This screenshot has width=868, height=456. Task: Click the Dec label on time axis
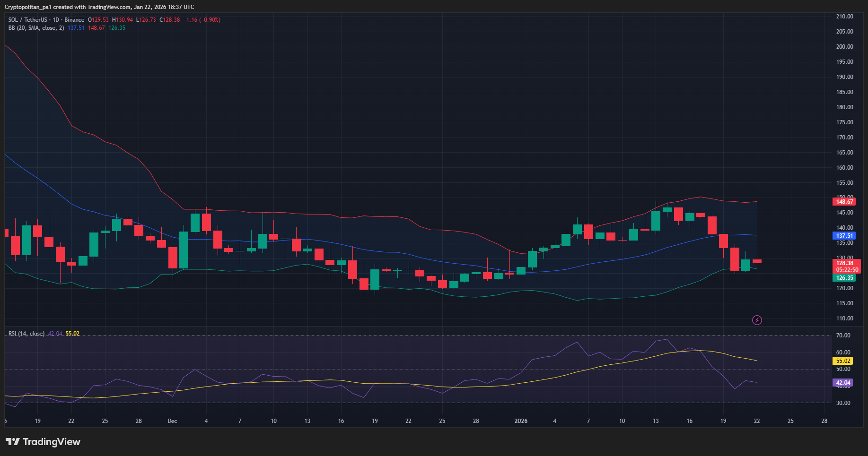pyautogui.click(x=172, y=421)
